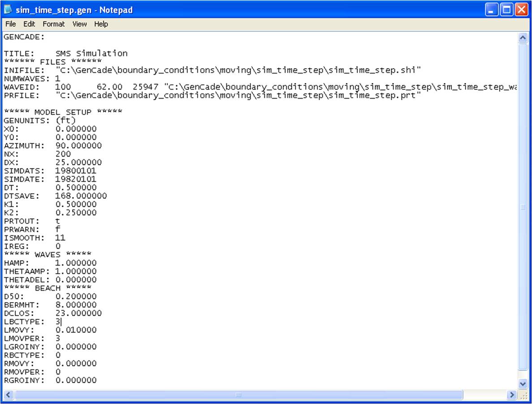Click the vertical scrollbar down arrow
This screenshot has width=532, height=404.
pos(523,384)
